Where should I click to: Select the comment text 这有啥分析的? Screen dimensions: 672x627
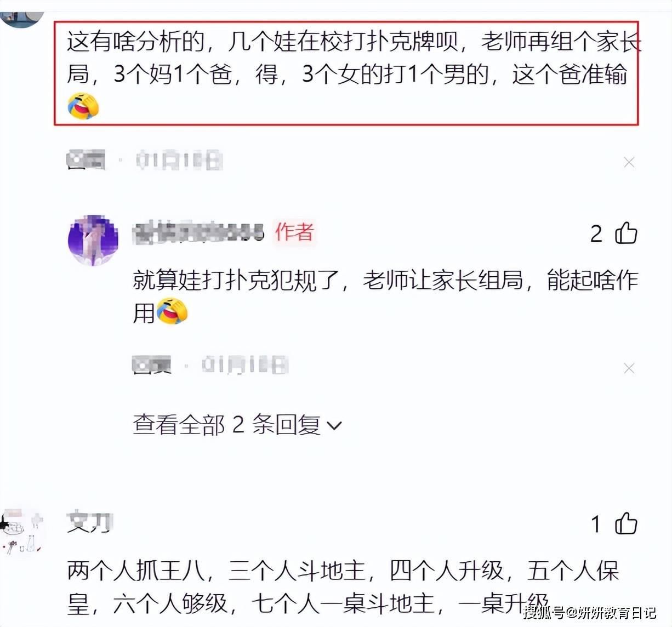[x=136, y=42]
